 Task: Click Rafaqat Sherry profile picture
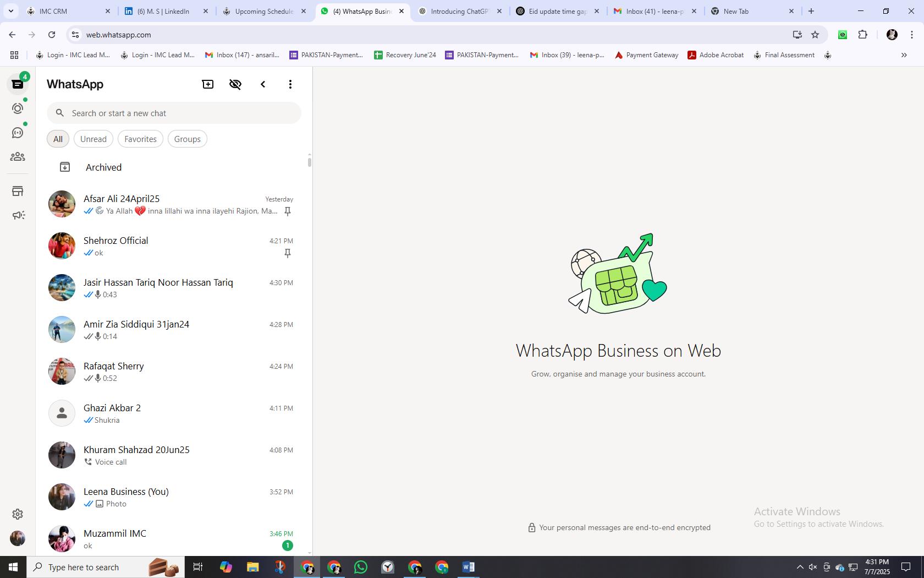click(62, 372)
